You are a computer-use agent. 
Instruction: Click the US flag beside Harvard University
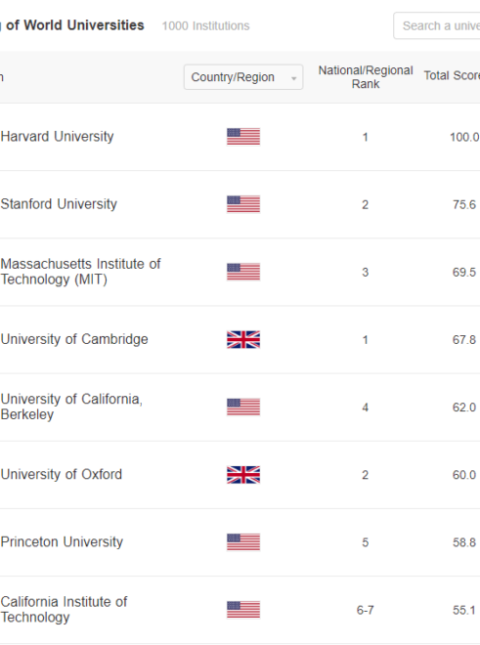243,137
